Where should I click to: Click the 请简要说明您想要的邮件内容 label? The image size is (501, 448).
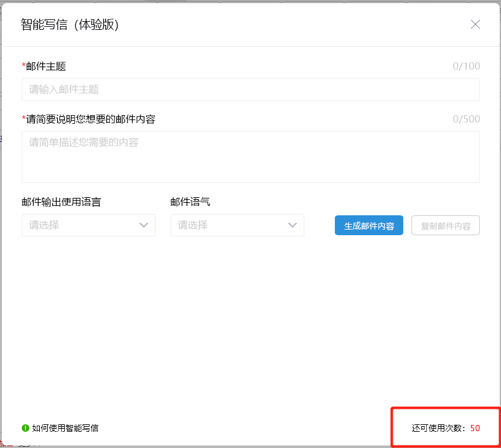(90, 119)
